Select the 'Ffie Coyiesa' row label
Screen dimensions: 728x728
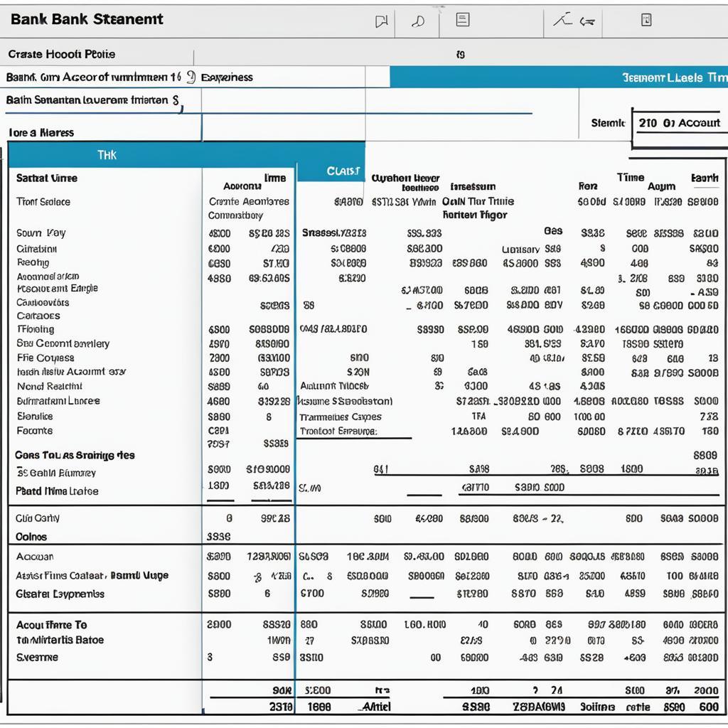(45, 358)
